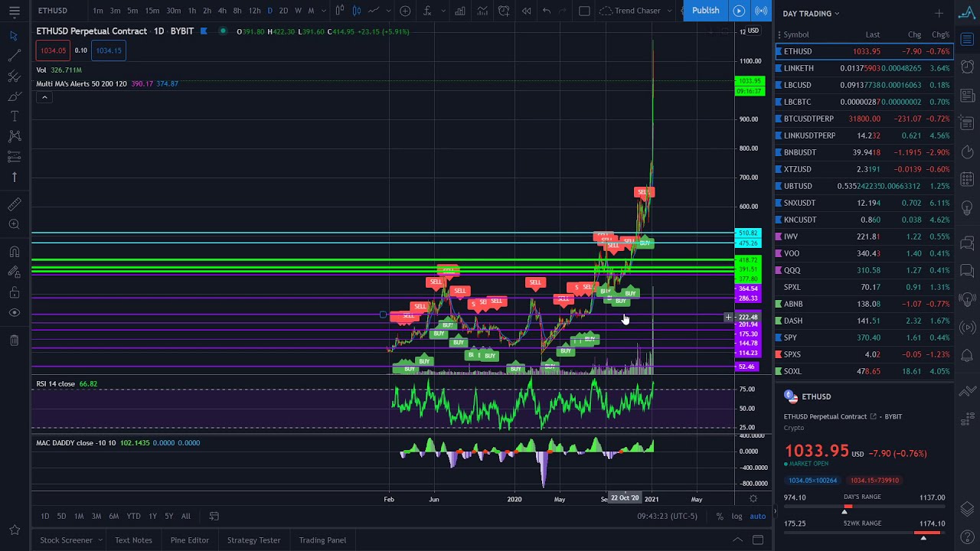Open the DAY TRADING watchlist dropdown

811,13
